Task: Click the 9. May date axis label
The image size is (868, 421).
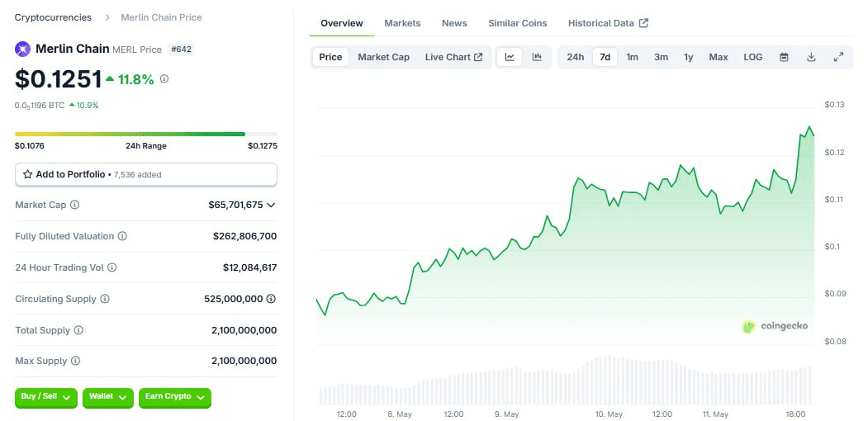Action: click(506, 414)
